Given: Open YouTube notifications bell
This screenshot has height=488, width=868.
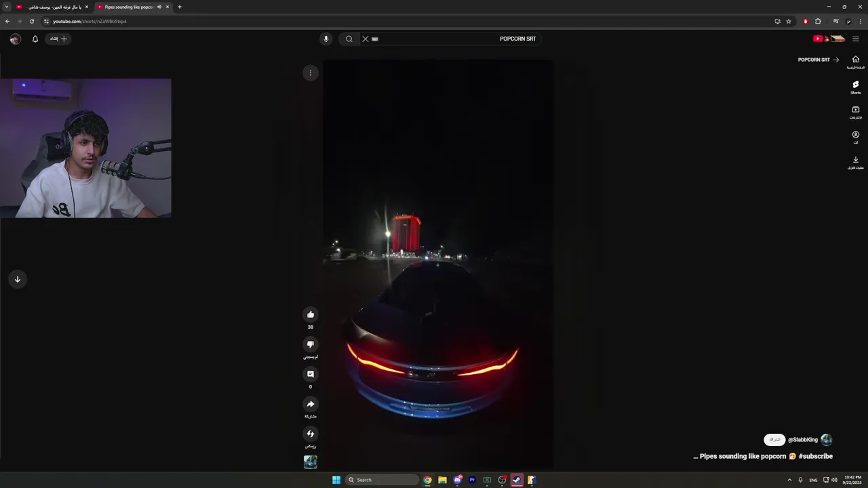Looking at the screenshot, I should pyautogui.click(x=35, y=39).
